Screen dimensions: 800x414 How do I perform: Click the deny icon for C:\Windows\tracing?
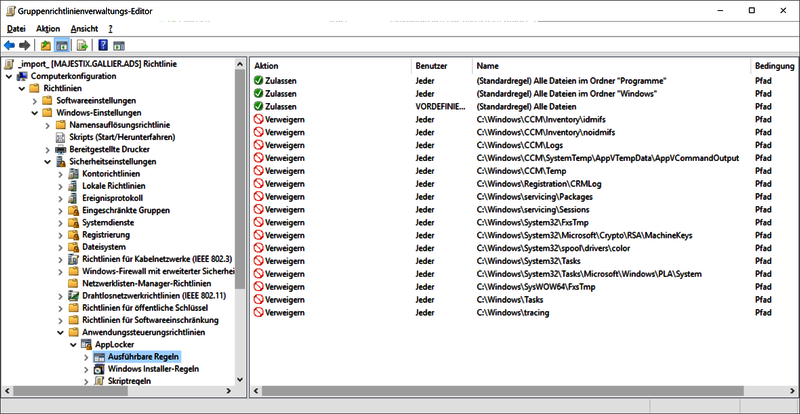click(x=259, y=312)
